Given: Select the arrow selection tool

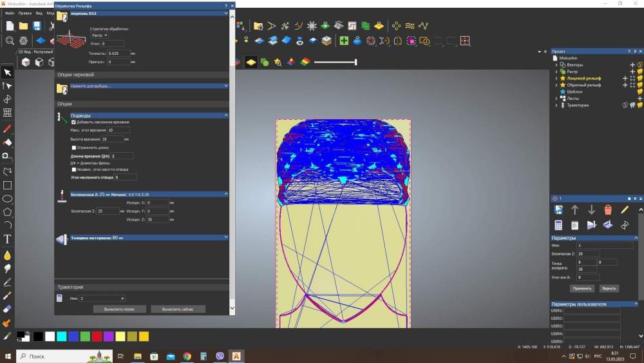Looking at the screenshot, I should click(x=8, y=73).
